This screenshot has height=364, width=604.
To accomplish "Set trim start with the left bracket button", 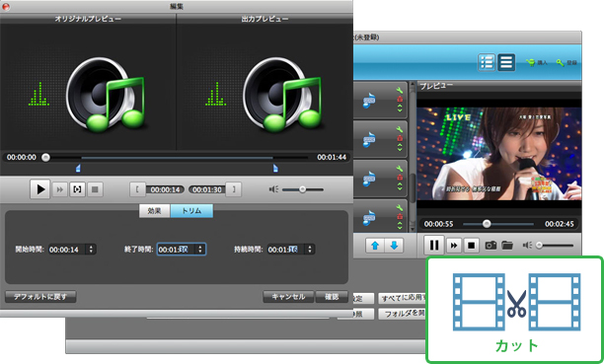I will tap(137, 189).
